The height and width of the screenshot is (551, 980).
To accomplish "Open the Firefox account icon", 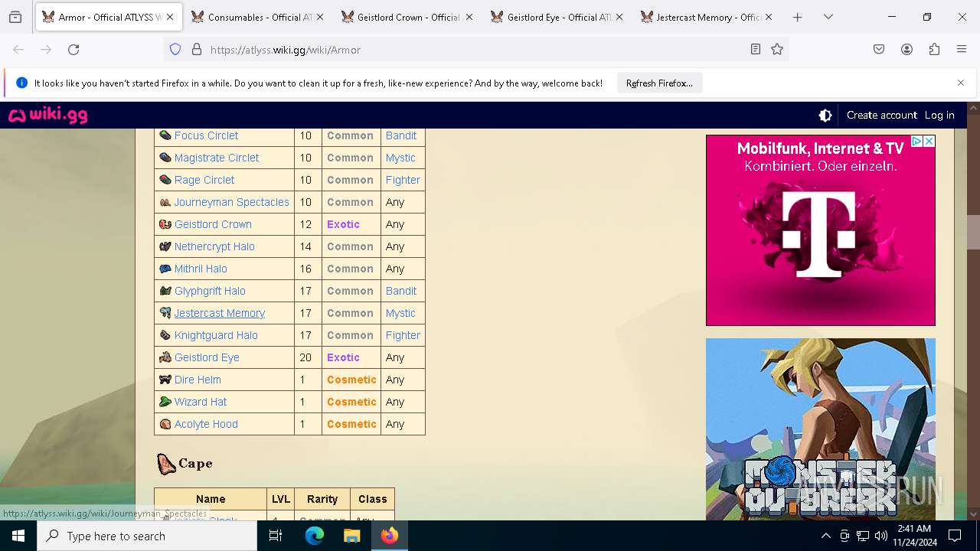I will pyautogui.click(x=906, y=50).
